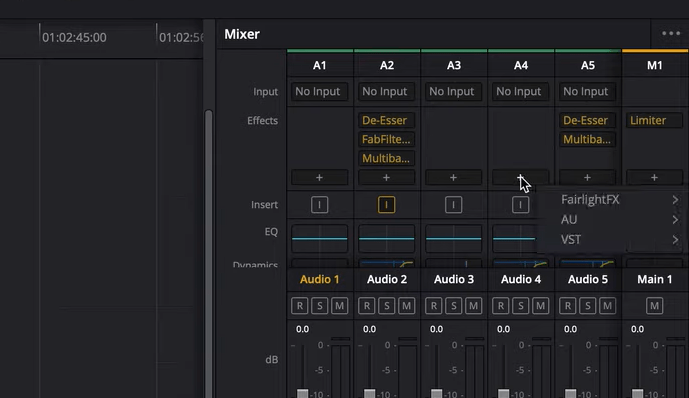This screenshot has width=689, height=398.
Task: Solo the Audio 1 track
Action: (x=319, y=306)
